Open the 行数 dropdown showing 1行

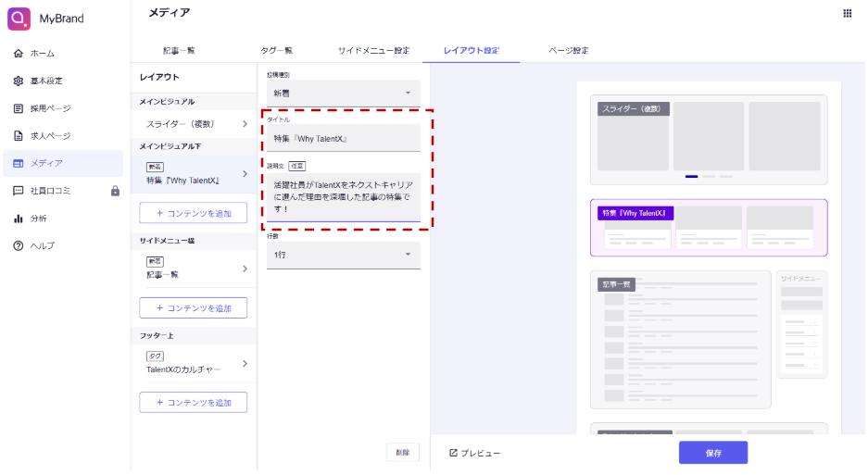point(343,255)
